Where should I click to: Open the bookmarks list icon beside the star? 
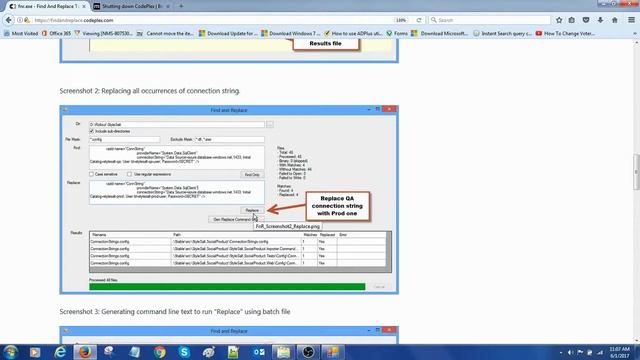click(x=572, y=20)
